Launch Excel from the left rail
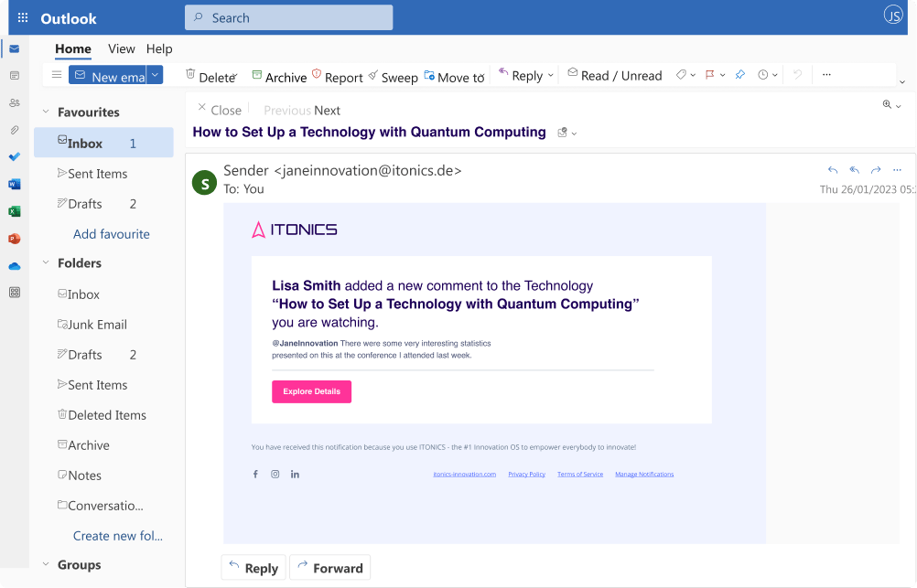The height and width of the screenshot is (588, 917). tap(15, 211)
